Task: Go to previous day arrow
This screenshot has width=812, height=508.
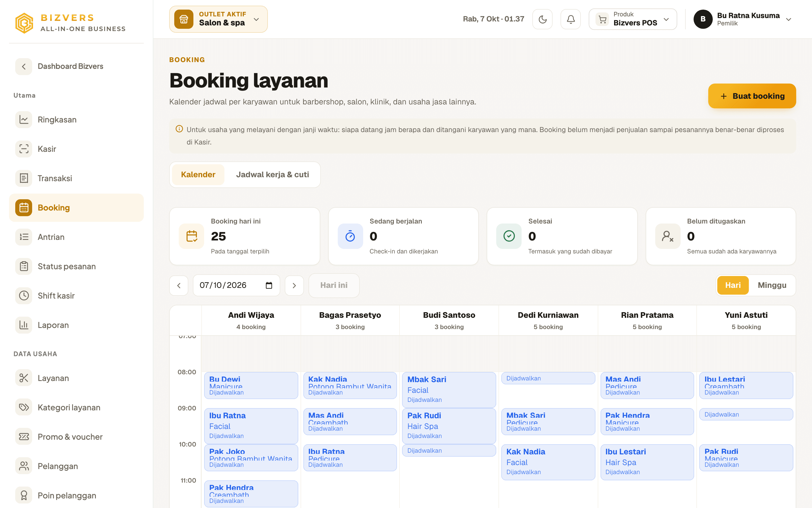Action: (x=179, y=285)
